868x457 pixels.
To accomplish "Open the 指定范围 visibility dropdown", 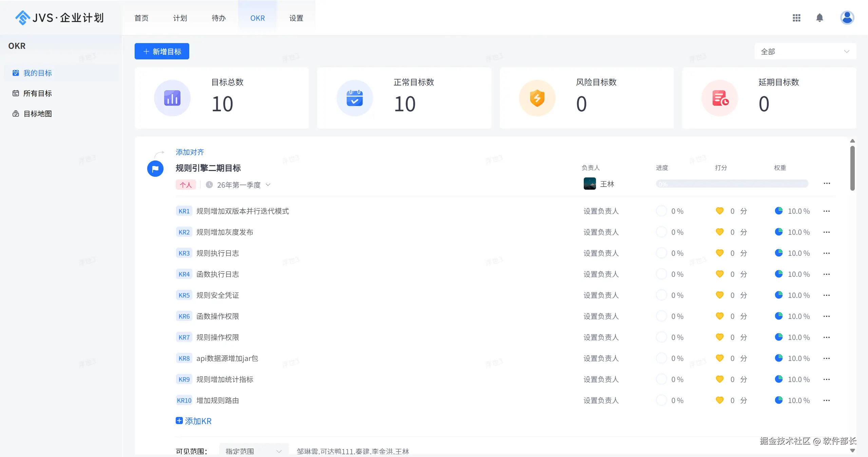I will tap(254, 451).
